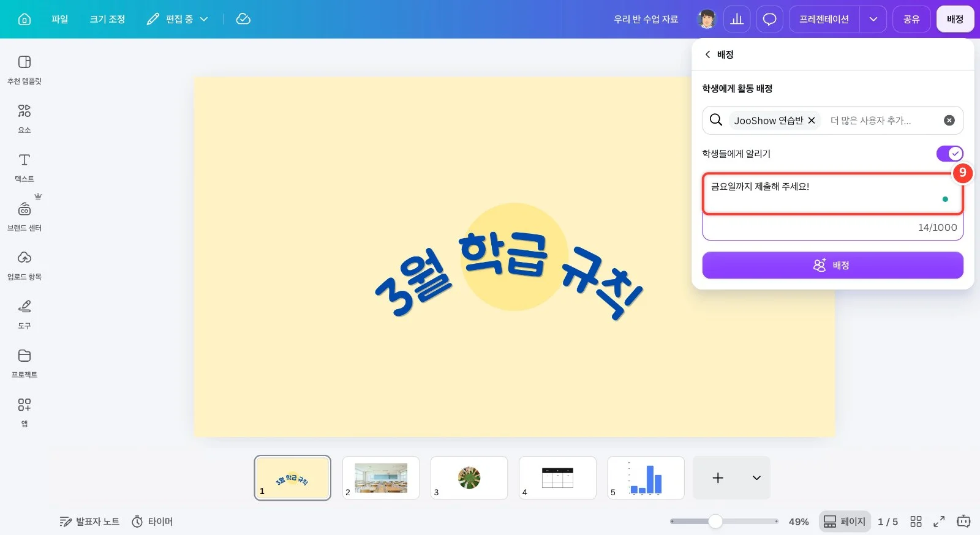The width and height of the screenshot is (980, 535).
Task: Open the 타이머 timer
Action: (x=153, y=522)
